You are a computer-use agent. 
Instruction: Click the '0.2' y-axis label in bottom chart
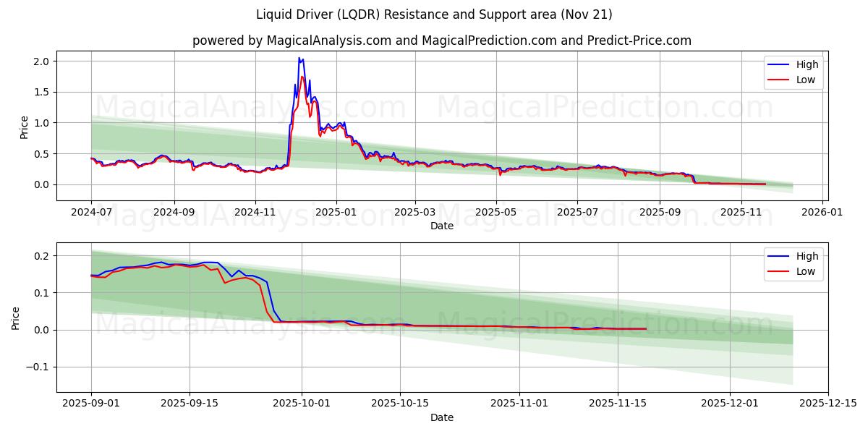(x=42, y=256)
